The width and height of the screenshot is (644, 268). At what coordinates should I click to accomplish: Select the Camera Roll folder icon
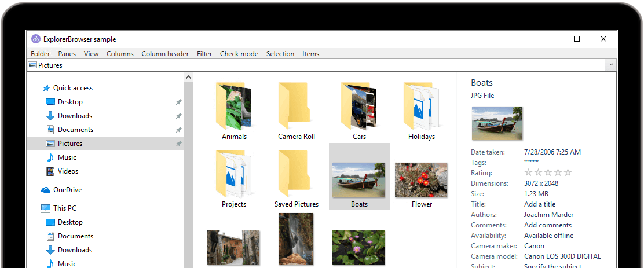pyautogui.click(x=294, y=107)
